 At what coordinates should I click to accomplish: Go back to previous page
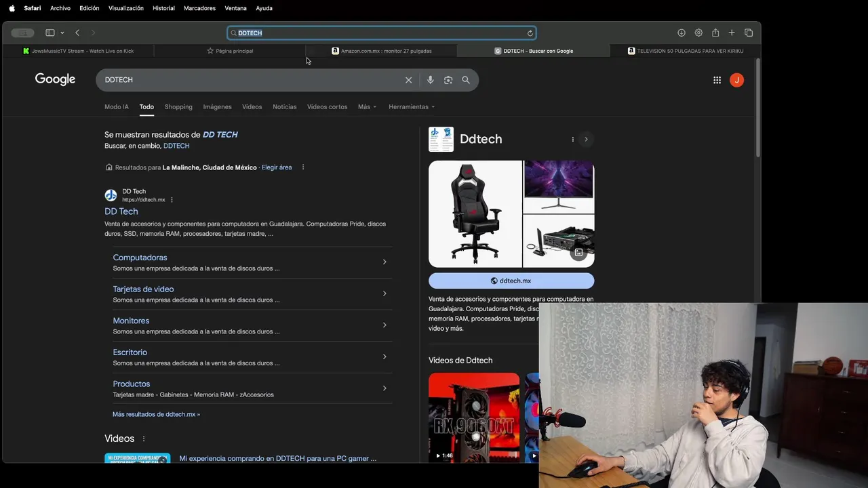pyautogui.click(x=77, y=33)
